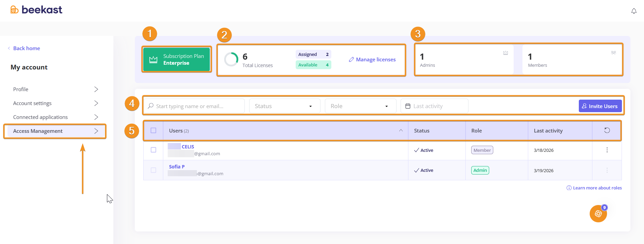
Task: Click the refresh icon in table header
Action: click(x=607, y=130)
